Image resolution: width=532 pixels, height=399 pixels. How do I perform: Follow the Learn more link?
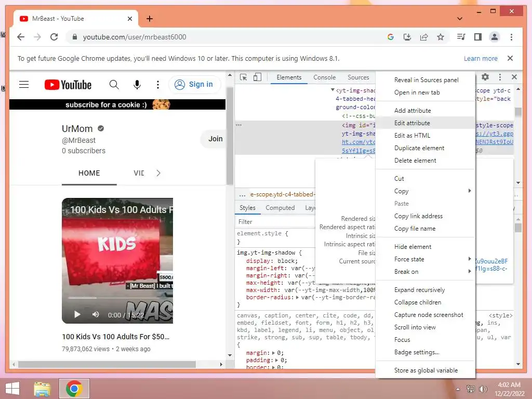click(x=481, y=58)
